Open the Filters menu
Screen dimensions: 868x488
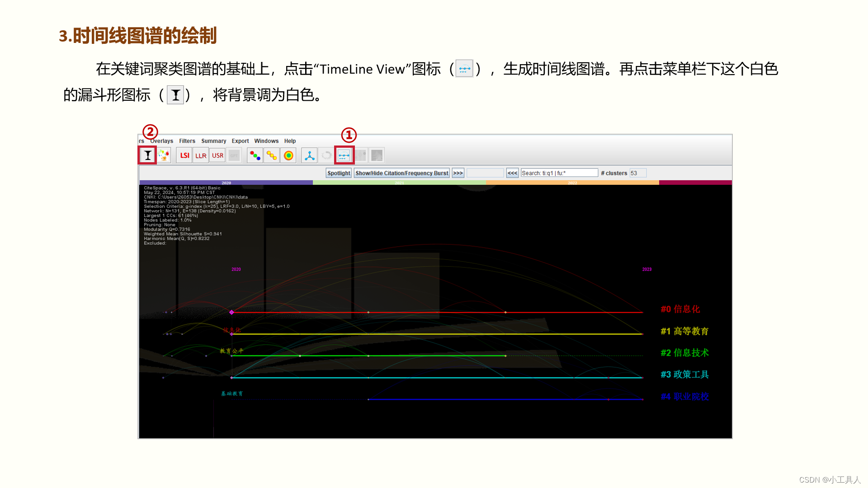coord(187,141)
